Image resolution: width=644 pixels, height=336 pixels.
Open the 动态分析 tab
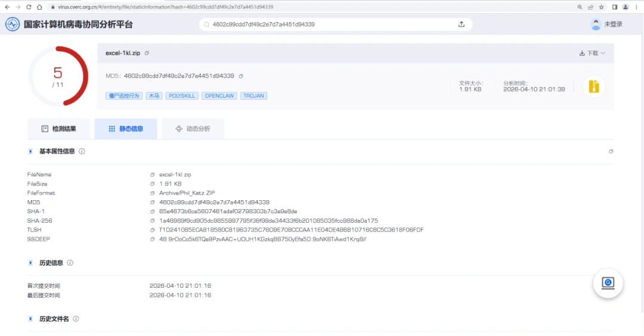coord(193,129)
